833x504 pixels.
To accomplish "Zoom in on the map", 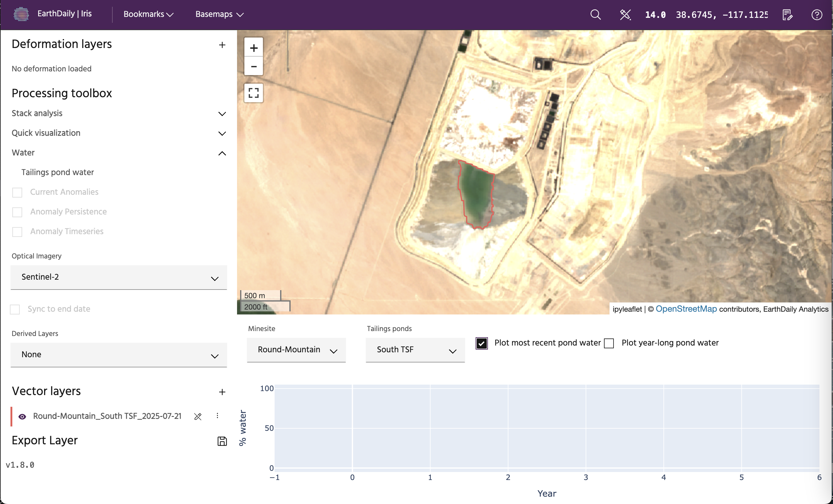I will coord(254,48).
